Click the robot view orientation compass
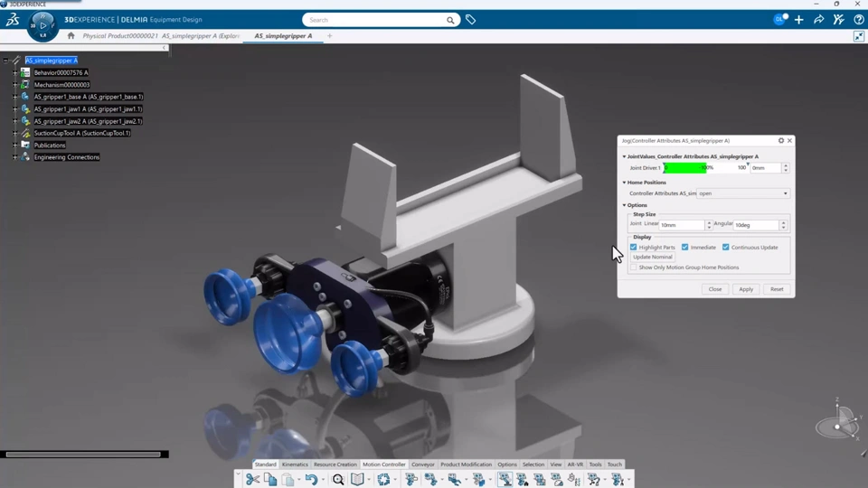This screenshot has width=868, height=488. (838, 423)
